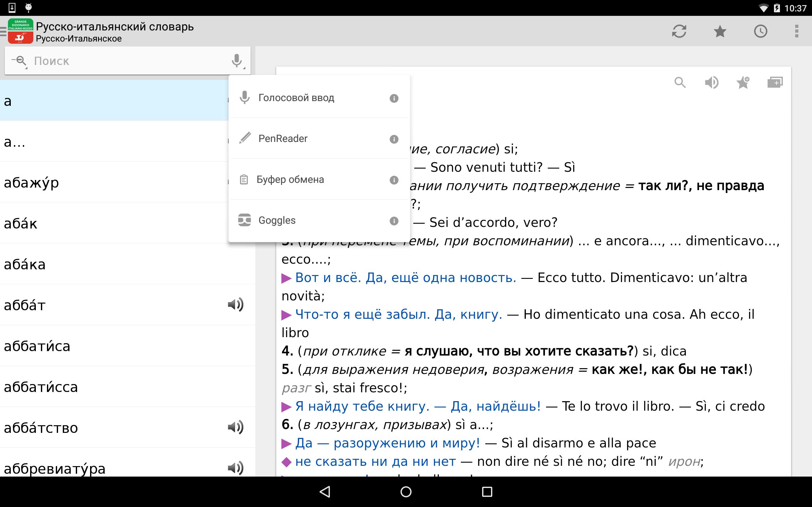Add article to favorites star-plus icon

[x=743, y=82]
